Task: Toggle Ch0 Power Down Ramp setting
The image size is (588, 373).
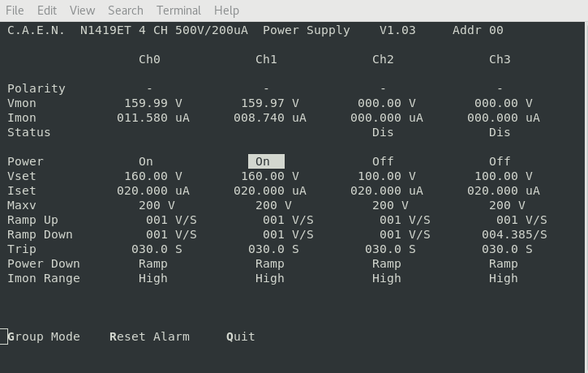Action: pos(153,264)
